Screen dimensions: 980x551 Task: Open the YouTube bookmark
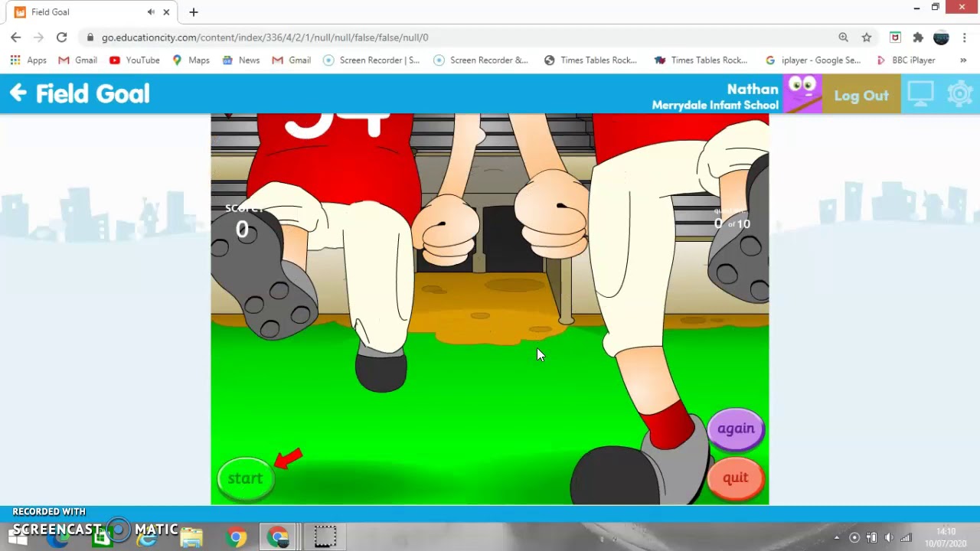[x=134, y=60]
